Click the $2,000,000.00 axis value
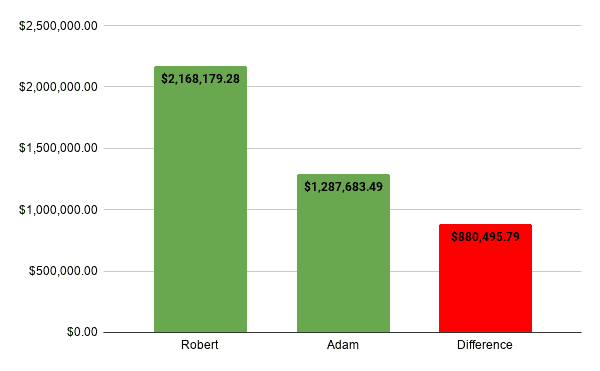This screenshot has width=600, height=371. (x=58, y=87)
